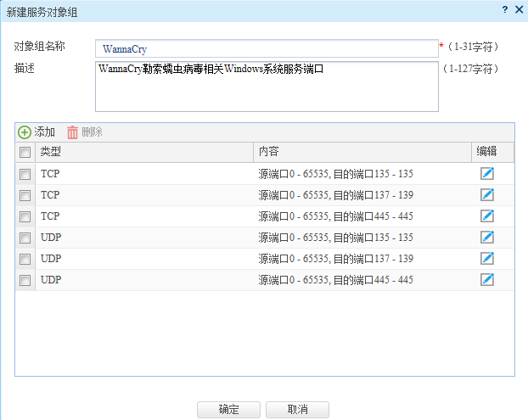Click the 确定 confirm button

coord(228,410)
